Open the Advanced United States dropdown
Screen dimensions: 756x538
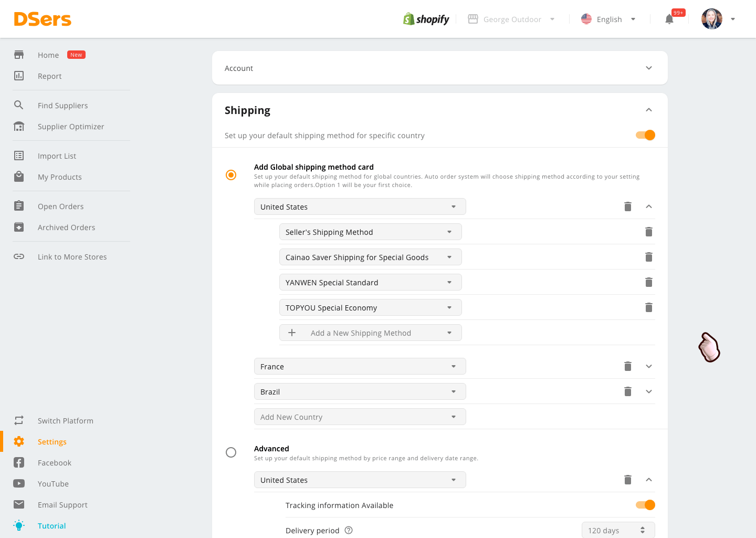pos(360,480)
